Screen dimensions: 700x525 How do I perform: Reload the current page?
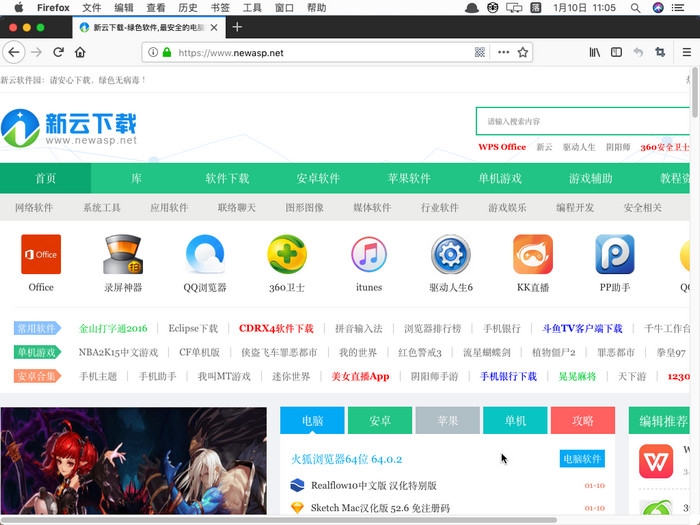58,52
